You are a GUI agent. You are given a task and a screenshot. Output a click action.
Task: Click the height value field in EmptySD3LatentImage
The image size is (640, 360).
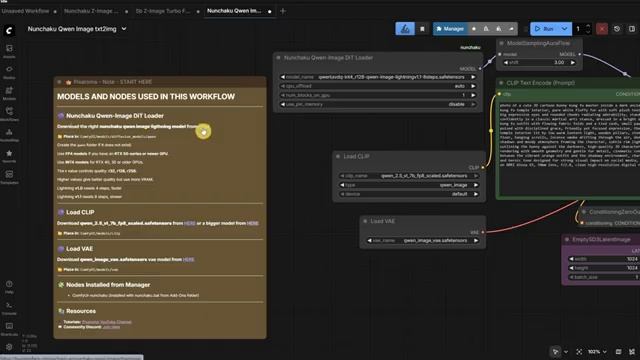[604, 268]
